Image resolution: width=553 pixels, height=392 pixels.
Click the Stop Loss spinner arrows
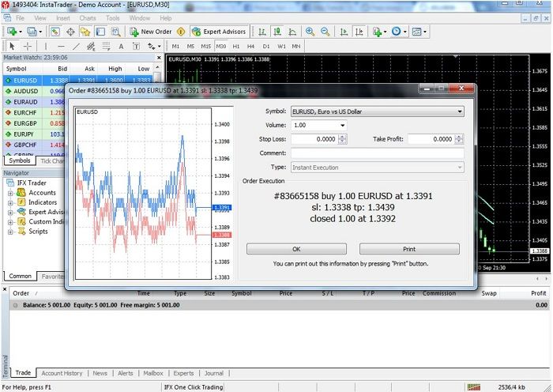click(342, 139)
